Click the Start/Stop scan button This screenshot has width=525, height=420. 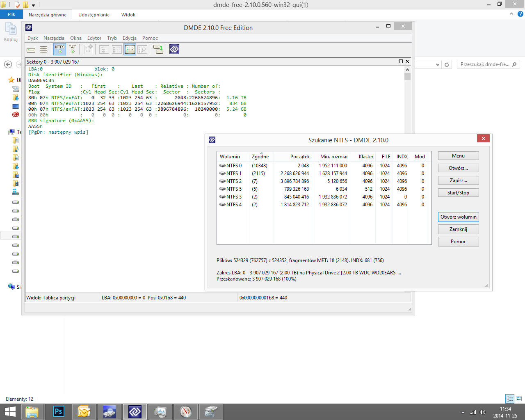(x=459, y=193)
